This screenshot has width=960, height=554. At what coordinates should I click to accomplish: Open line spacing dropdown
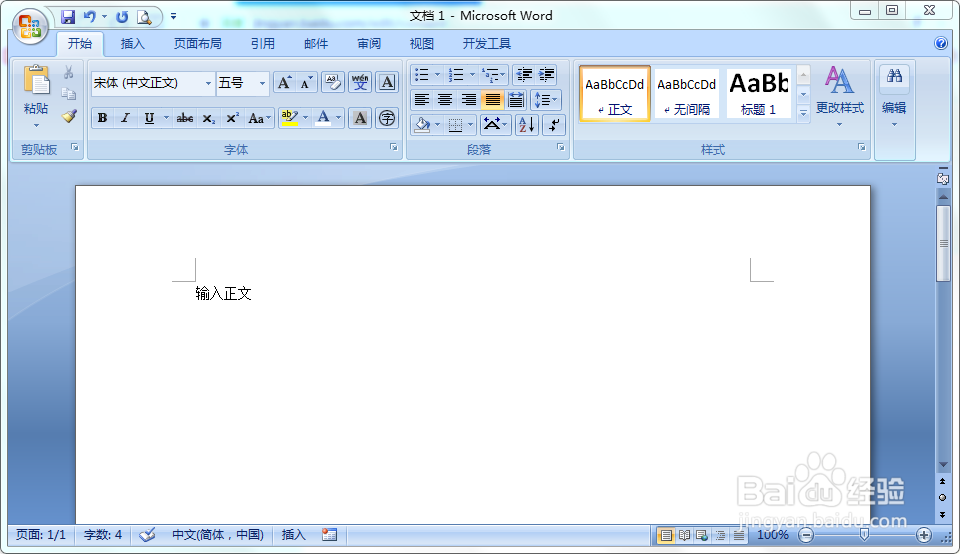[546, 100]
